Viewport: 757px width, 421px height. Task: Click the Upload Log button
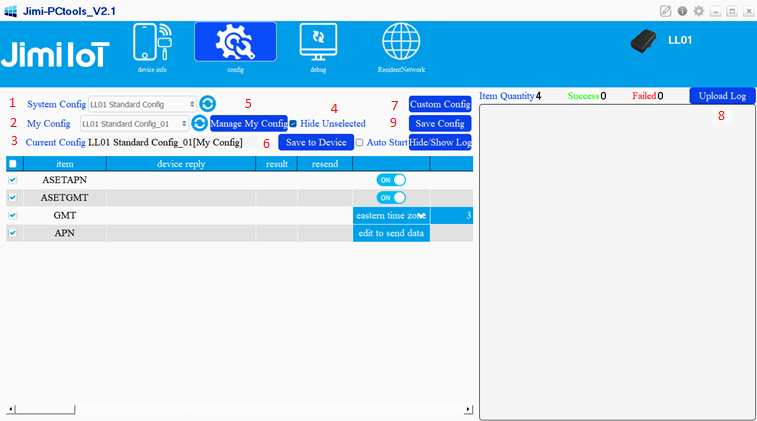[x=722, y=96]
